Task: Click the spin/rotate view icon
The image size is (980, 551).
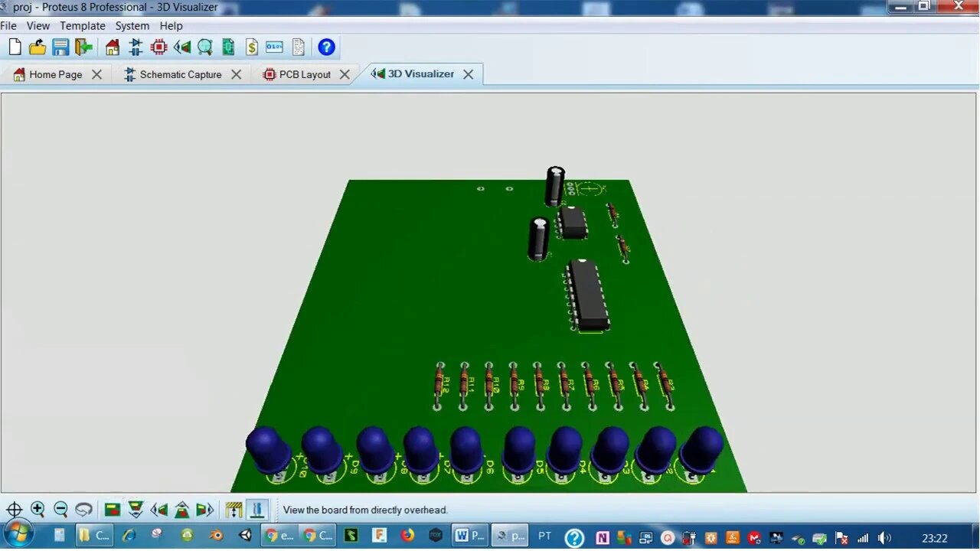Action: pos(83,510)
